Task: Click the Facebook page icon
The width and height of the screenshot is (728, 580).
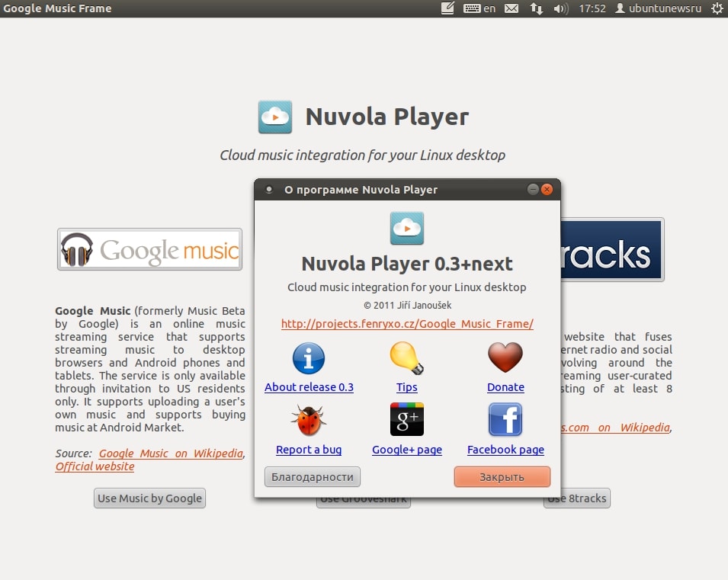Action: click(505, 419)
